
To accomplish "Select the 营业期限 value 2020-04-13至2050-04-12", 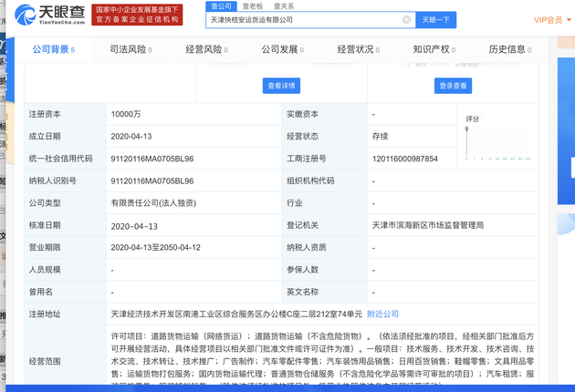I will click(156, 248).
